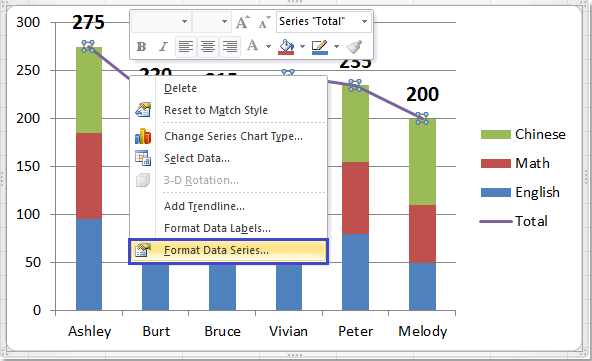Screen dimensions: 592x361
Task: Expand the Shape Fill dropdown arrow
Action: 302,46
